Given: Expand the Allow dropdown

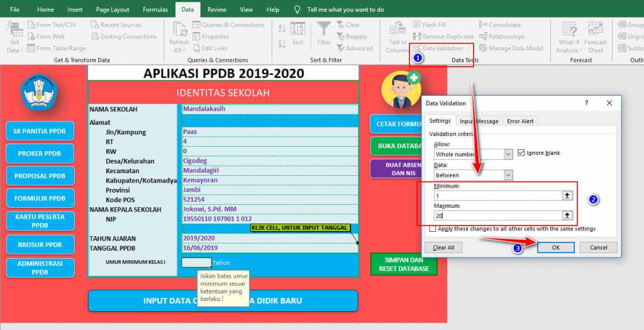Looking at the screenshot, I should pyautogui.click(x=508, y=154).
